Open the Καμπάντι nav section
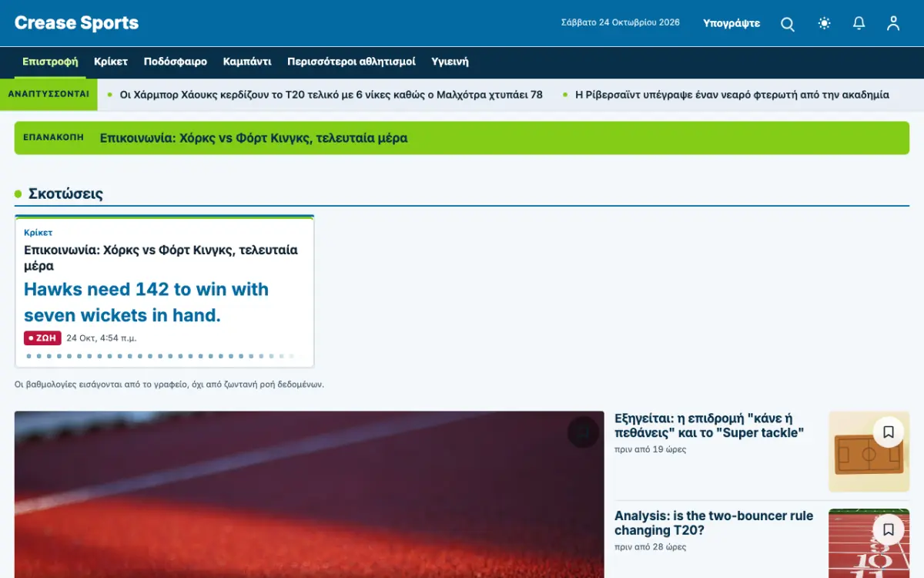Image resolution: width=924 pixels, height=578 pixels. 247,62
